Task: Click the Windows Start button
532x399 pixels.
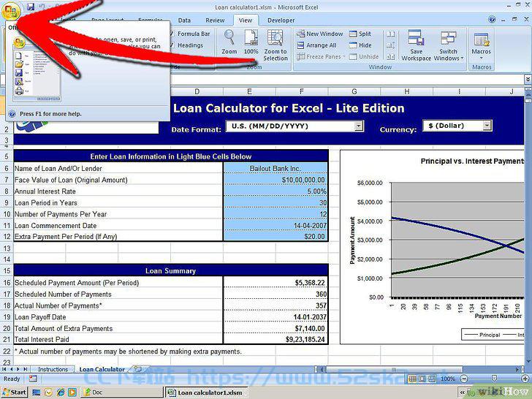Action: [x=15, y=392]
